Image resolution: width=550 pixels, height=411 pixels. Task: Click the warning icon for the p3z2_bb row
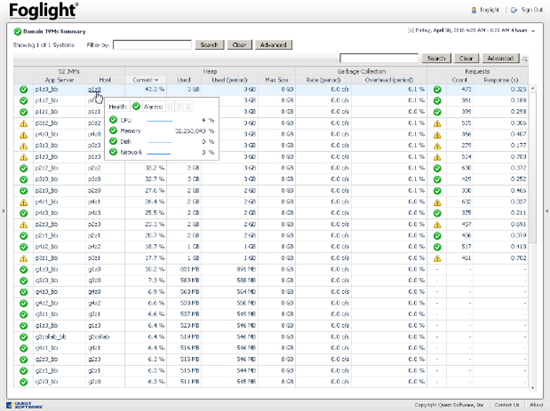point(24,123)
